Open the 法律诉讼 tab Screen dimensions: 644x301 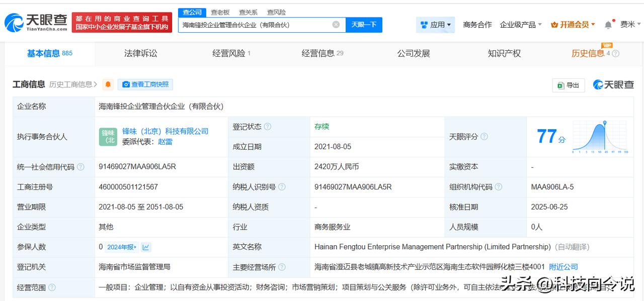(140, 53)
